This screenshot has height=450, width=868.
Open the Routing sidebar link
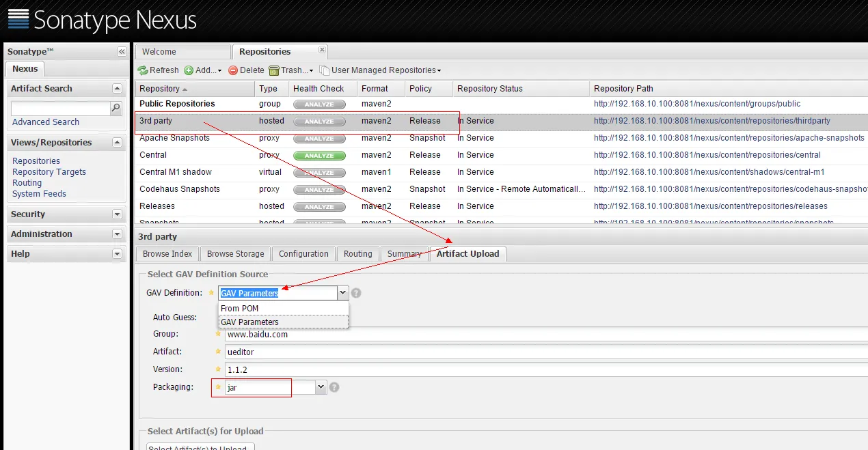click(27, 183)
